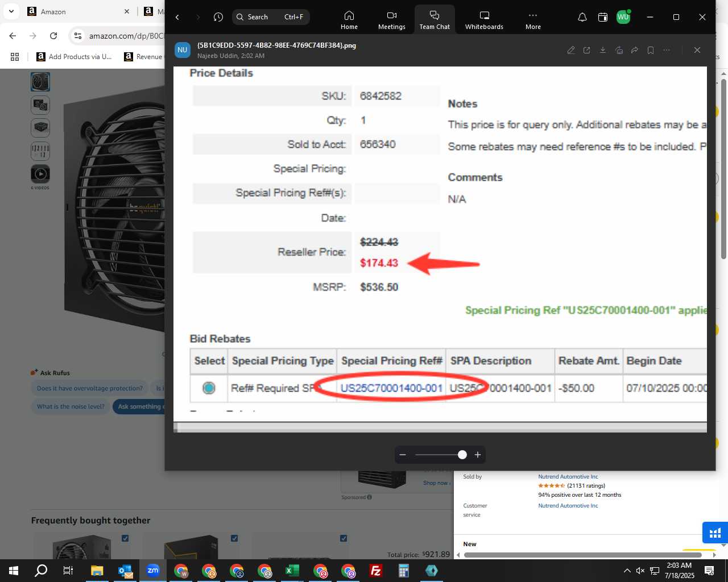728x582 pixels.
Task: Open image in new window icon
Action: [x=587, y=50]
